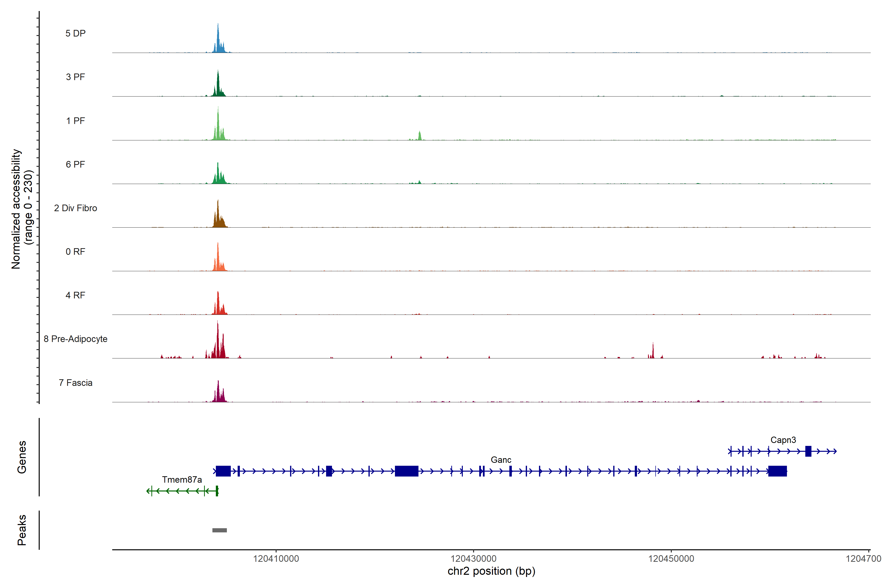Click the 120430000 x-axis tick label
Screen dimensions: 882x588
[473, 559]
